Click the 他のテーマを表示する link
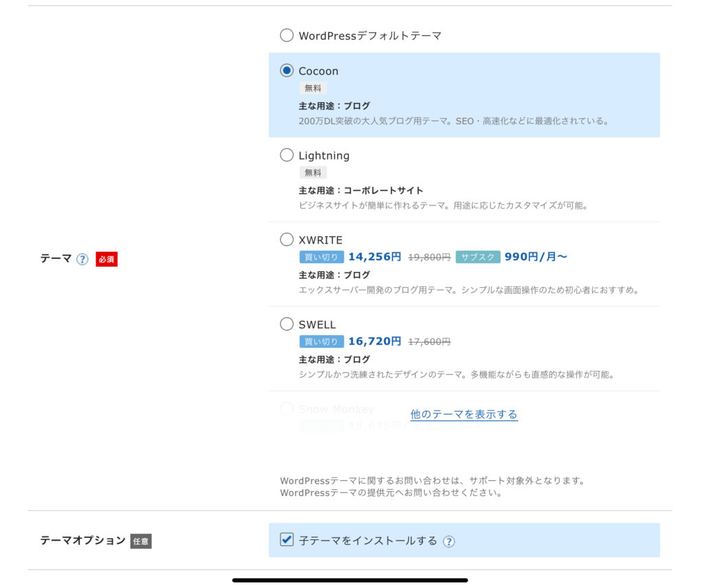704x588 pixels. click(464, 414)
